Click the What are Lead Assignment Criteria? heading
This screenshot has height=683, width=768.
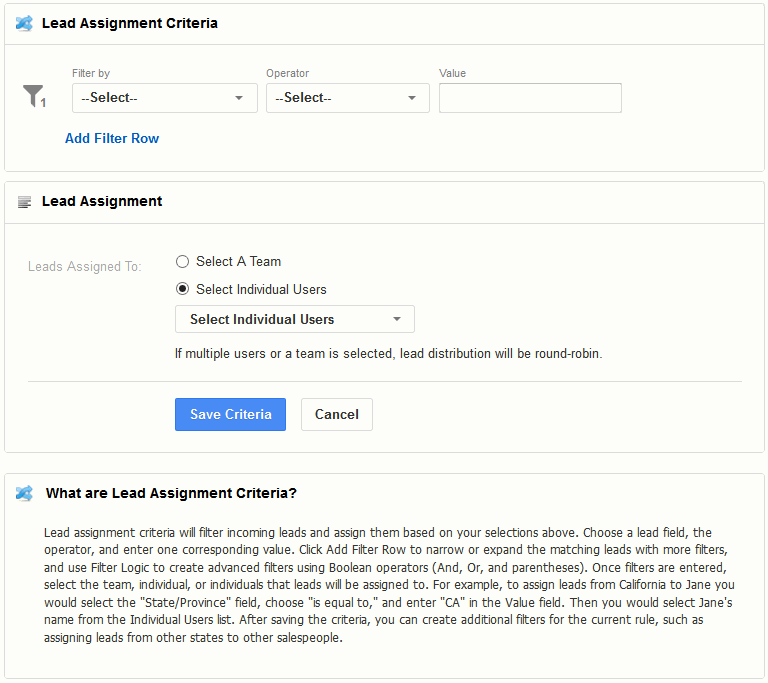[171, 493]
